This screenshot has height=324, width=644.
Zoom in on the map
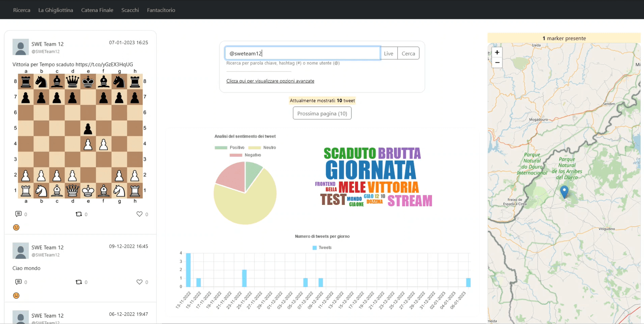coord(497,52)
